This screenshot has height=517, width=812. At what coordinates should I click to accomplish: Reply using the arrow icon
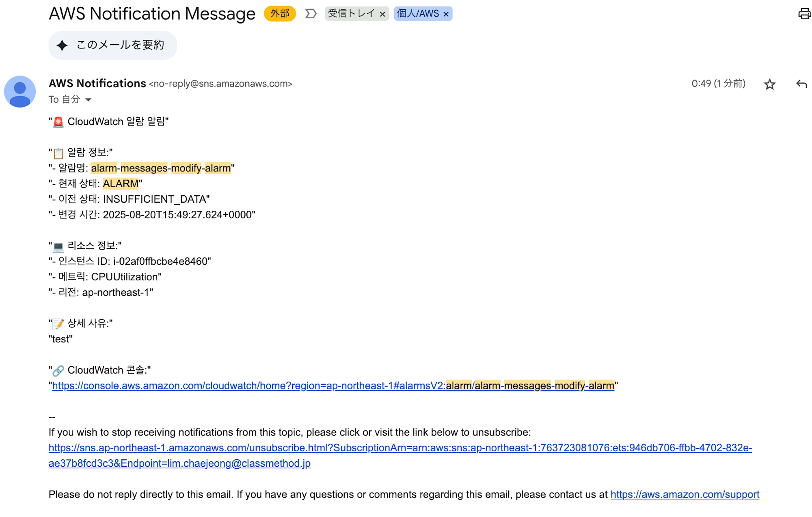click(801, 84)
